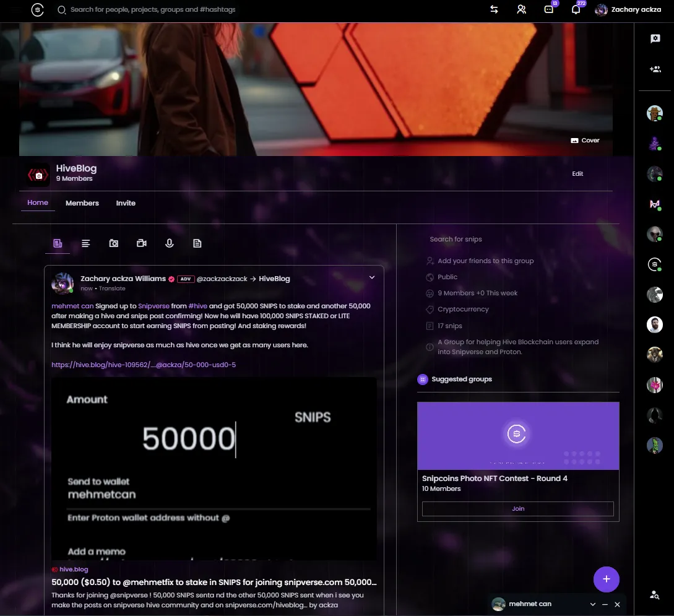This screenshot has width=674, height=616.
Task: Click the mehmet can chat header name
Action: [530, 604]
